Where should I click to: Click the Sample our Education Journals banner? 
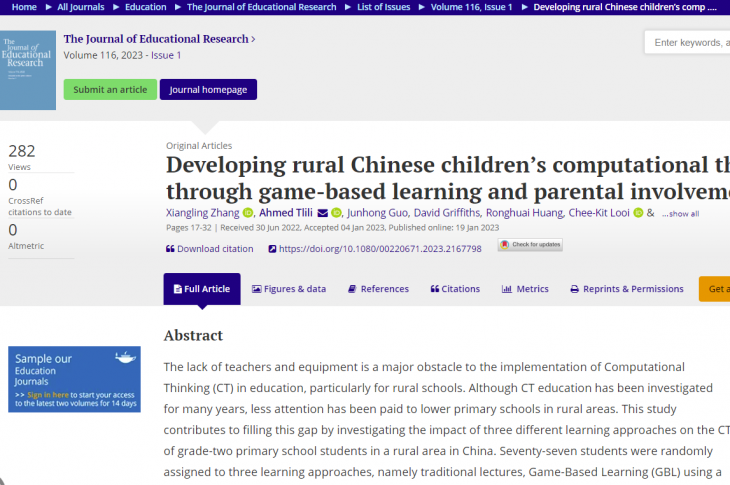click(74, 379)
